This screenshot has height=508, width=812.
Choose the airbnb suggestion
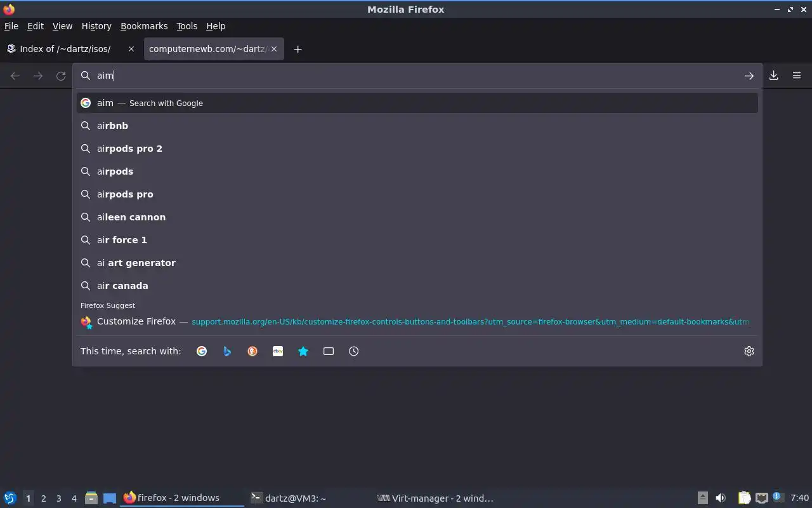coord(417,126)
